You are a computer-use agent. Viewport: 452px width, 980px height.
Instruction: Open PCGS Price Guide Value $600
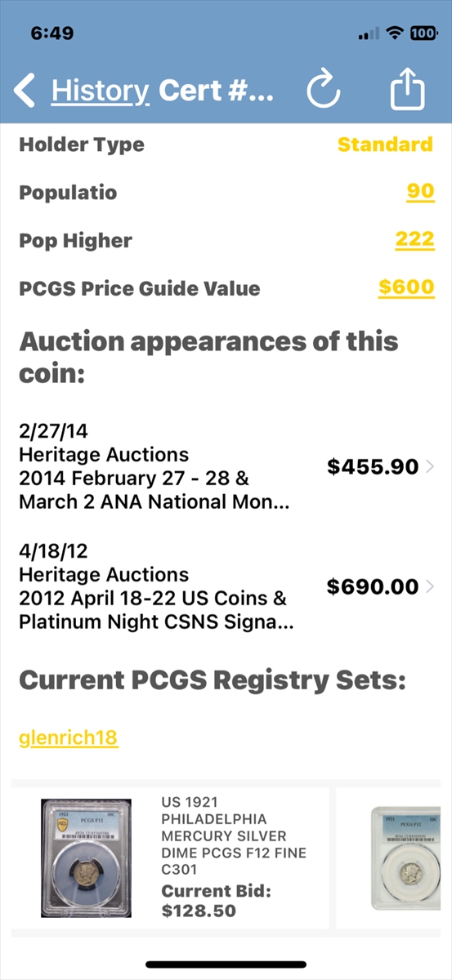click(x=406, y=287)
